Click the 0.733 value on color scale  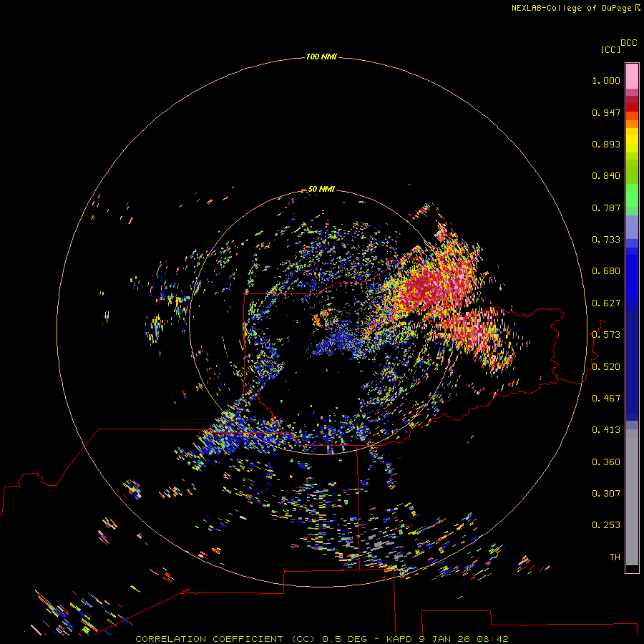coord(606,240)
